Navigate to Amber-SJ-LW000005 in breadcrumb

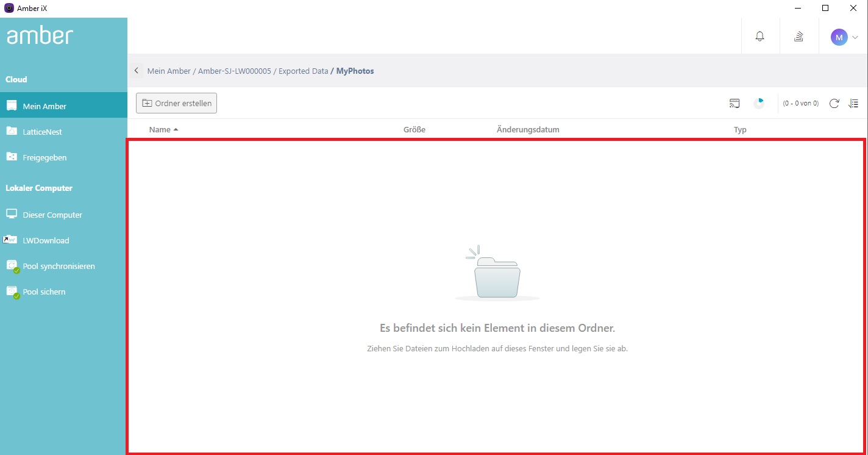(234, 71)
